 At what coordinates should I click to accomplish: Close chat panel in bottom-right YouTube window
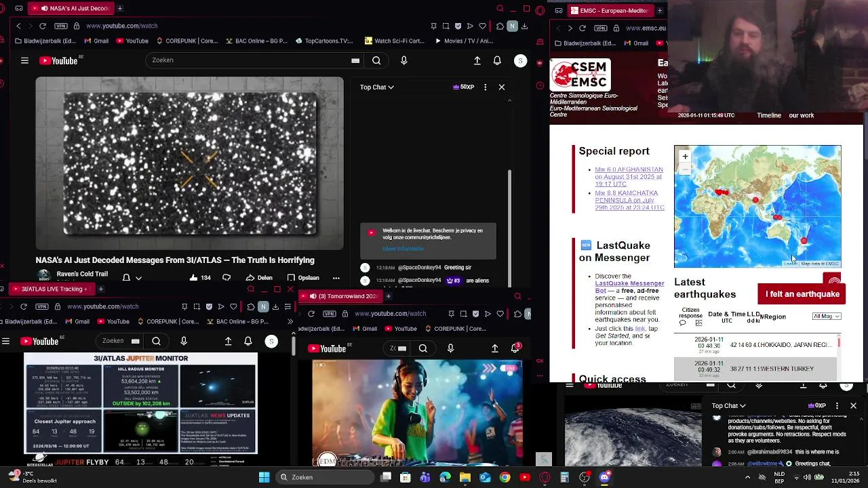(853, 405)
